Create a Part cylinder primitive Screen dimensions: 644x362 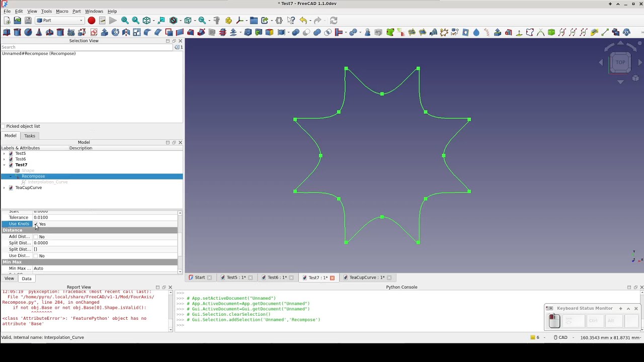(x=17, y=33)
